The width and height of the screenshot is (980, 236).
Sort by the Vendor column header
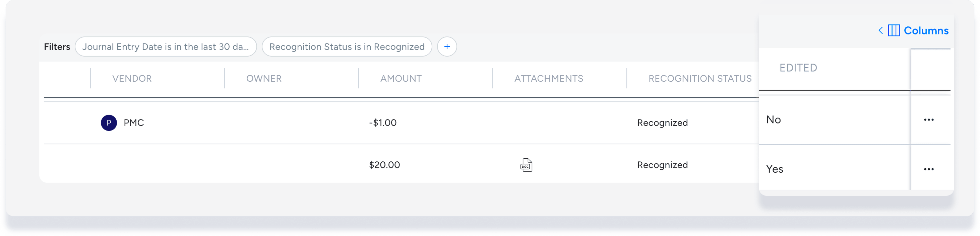tap(132, 78)
